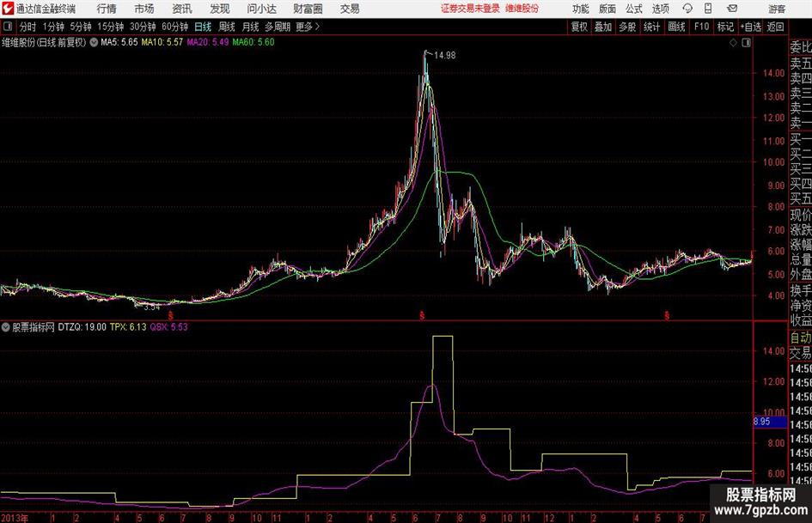The image size is (812, 523).
Task: Open the 交易 menu
Action: pos(350,9)
